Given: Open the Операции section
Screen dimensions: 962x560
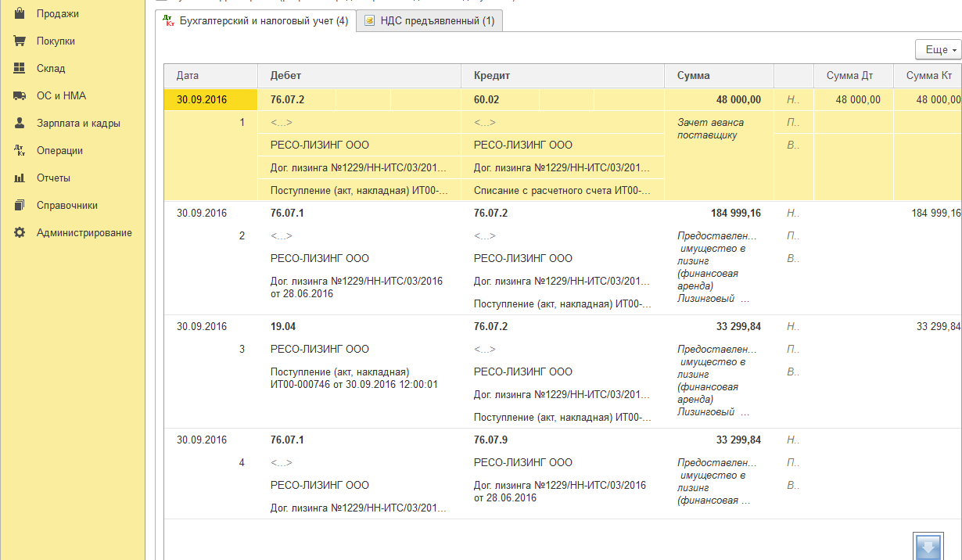Looking at the screenshot, I should (59, 150).
